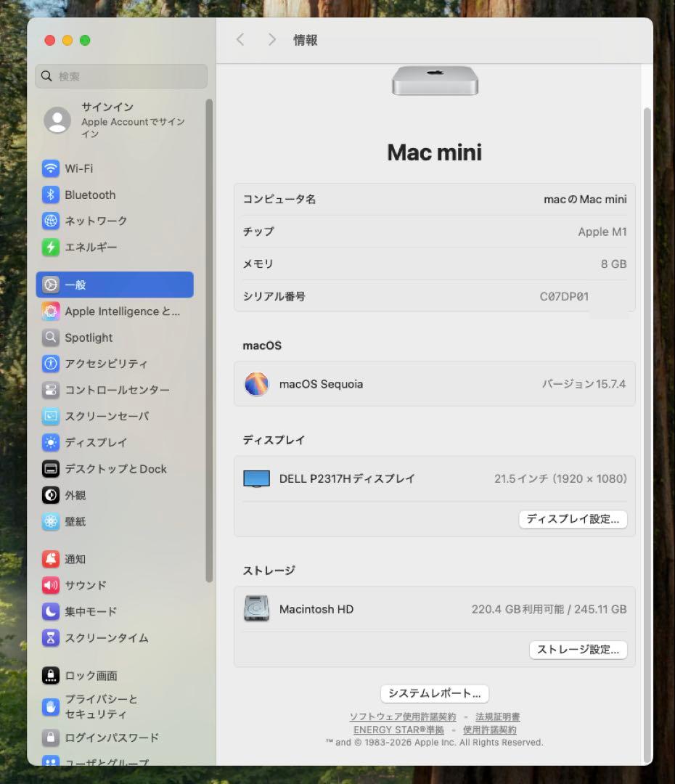This screenshot has width=675, height=784.
Task: Open ENERGY STAR®準拠 link
Action: 398,730
